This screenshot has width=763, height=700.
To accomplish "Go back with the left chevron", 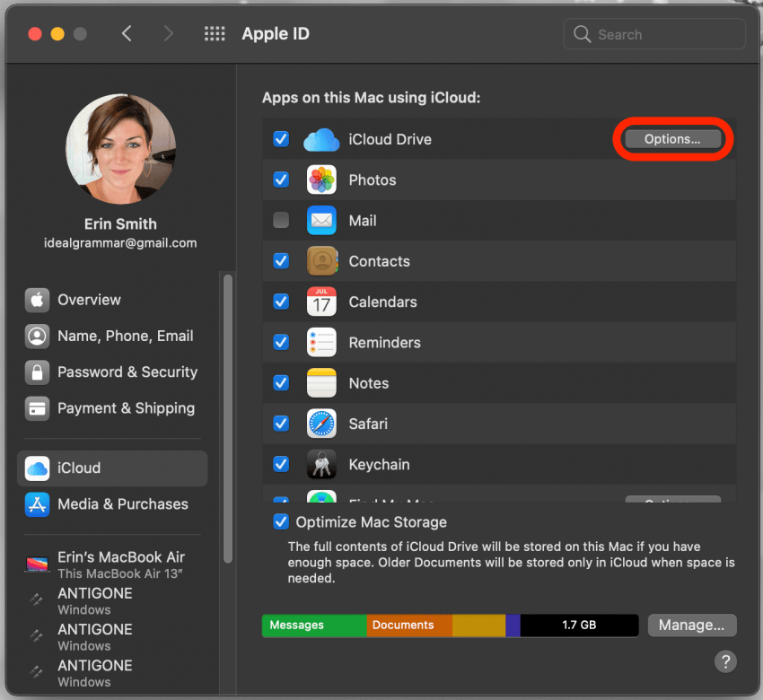I will pos(127,34).
